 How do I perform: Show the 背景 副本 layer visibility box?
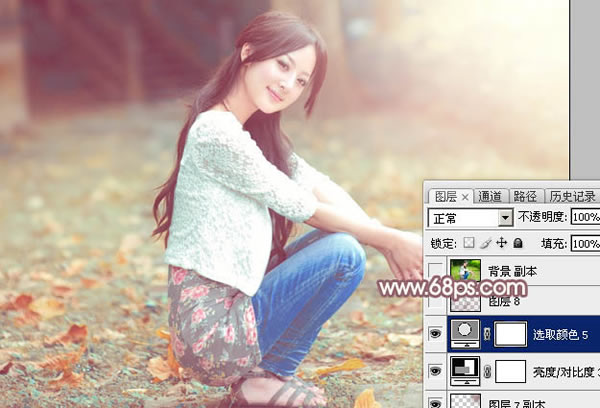pos(435,271)
